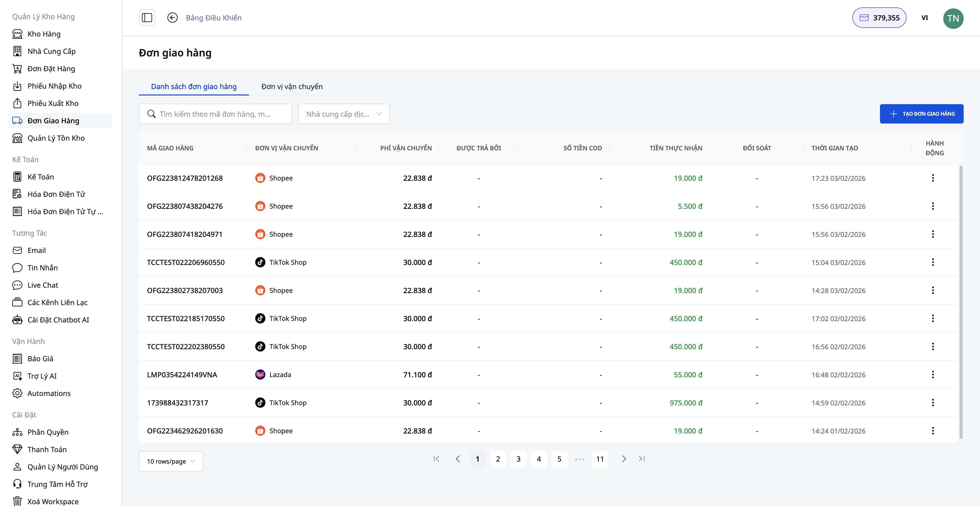Open the Nhà cung cấp dịch vụ dropdown

(x=343, y=114)
